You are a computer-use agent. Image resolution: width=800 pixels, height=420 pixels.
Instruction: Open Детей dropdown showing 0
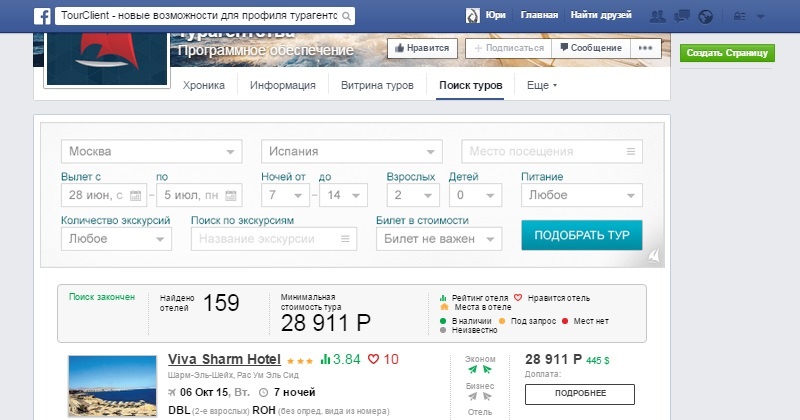coord(476,195)
